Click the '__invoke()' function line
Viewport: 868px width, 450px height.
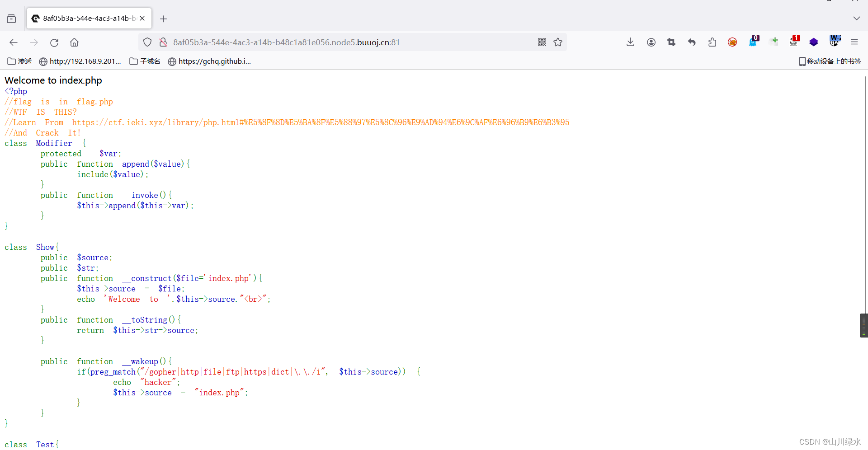pos(106,195)
